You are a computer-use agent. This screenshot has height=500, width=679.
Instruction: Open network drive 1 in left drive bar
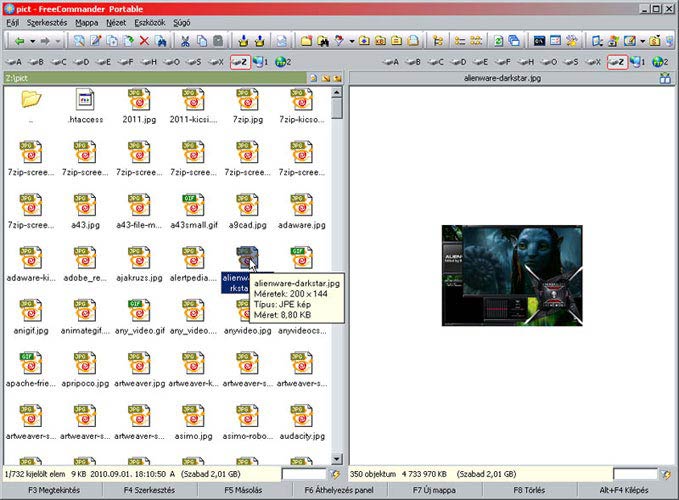(261, 62)
